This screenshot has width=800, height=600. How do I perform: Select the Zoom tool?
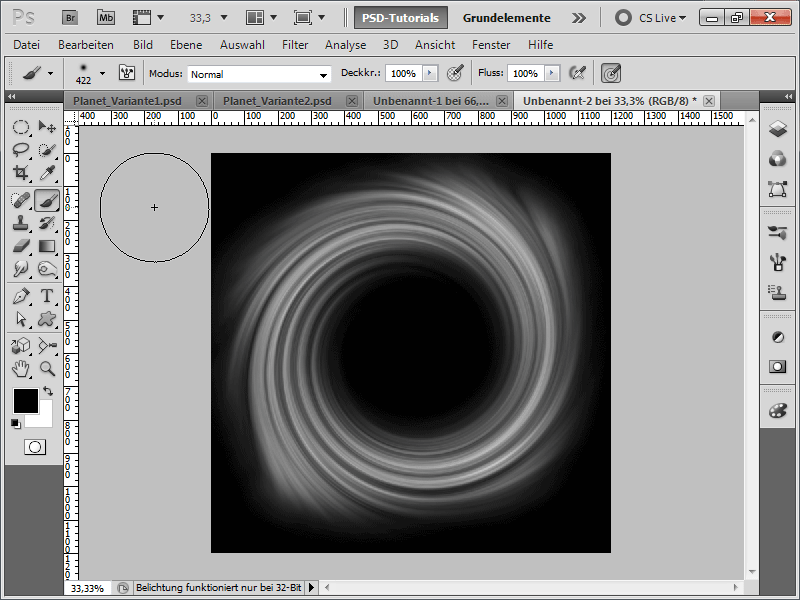point(47,369)
